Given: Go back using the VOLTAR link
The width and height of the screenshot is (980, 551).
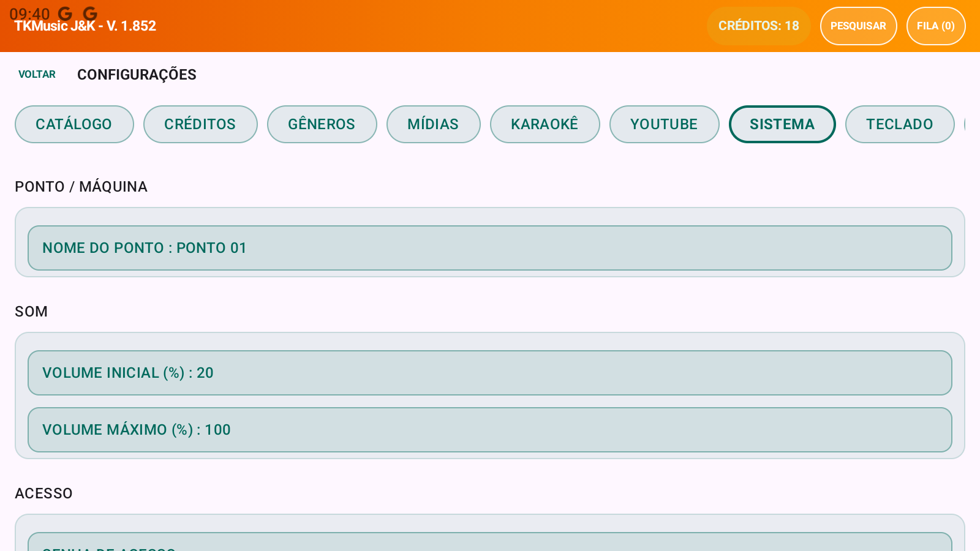Looking at the screenshot, I should [x=37, y=74].
